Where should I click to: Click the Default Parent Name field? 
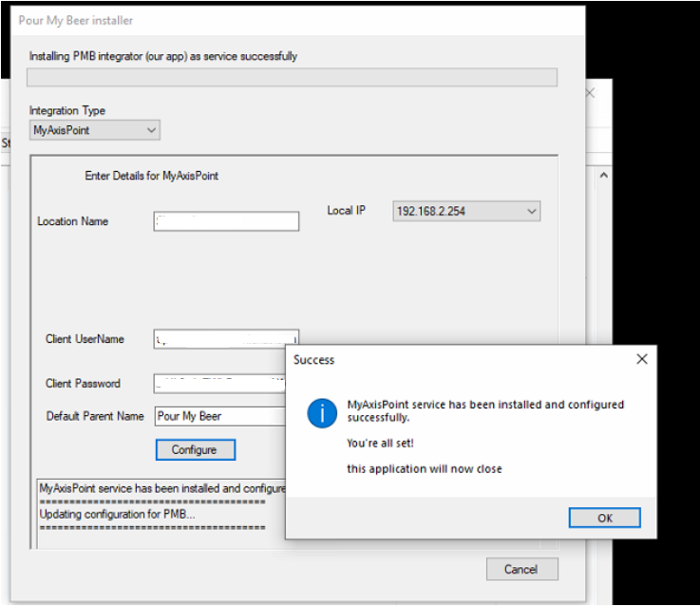point(220,416)
